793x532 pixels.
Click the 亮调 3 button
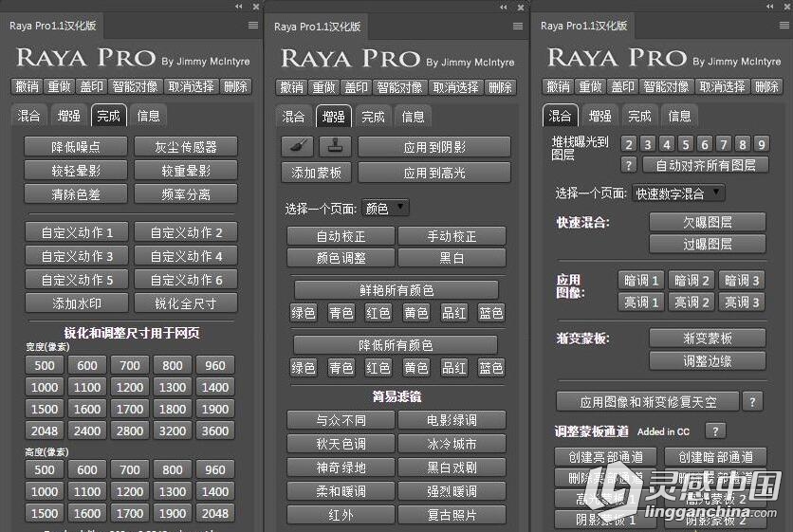coord(742,302)
